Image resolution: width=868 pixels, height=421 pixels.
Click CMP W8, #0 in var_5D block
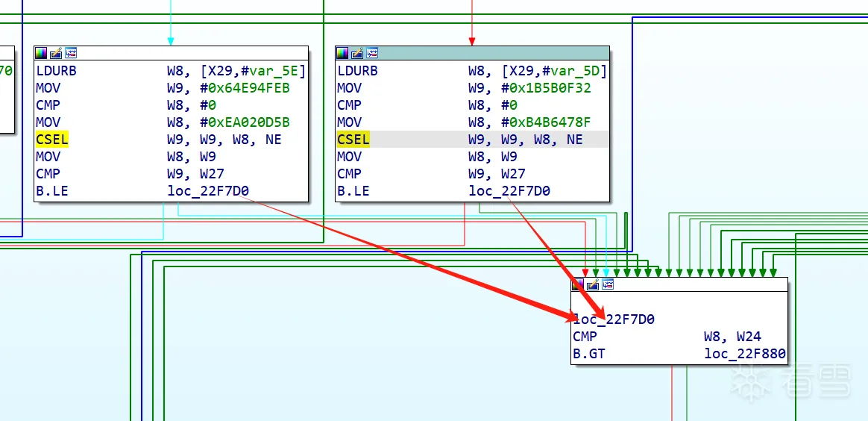427,105
